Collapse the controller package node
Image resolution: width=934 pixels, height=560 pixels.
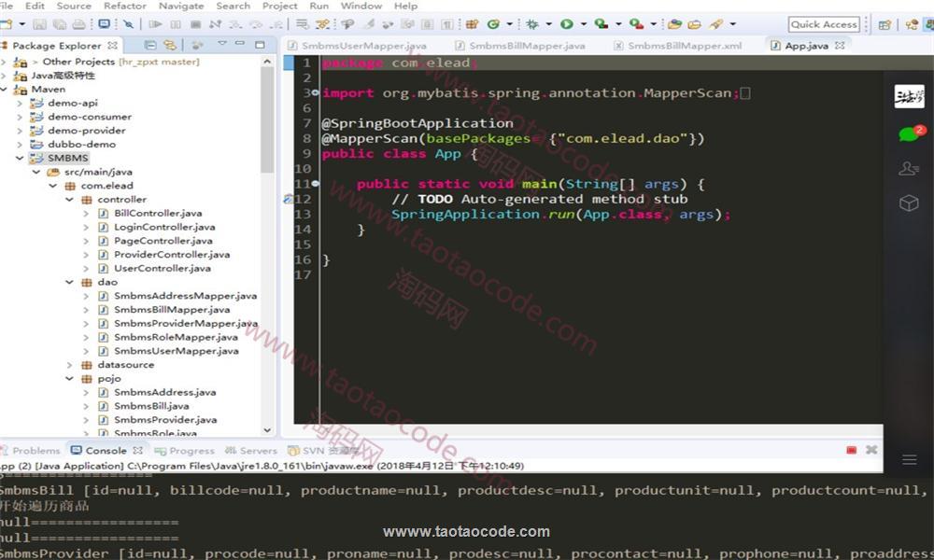tap(71, 200)
